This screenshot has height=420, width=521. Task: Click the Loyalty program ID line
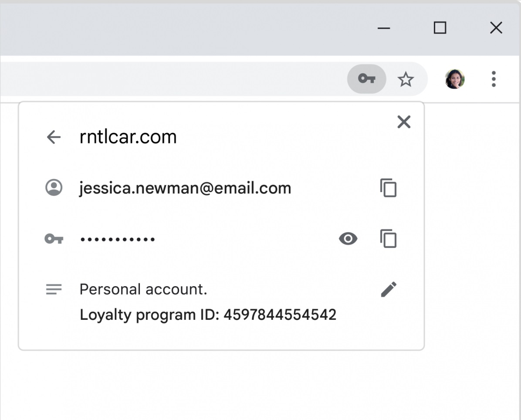click(208, 315)
